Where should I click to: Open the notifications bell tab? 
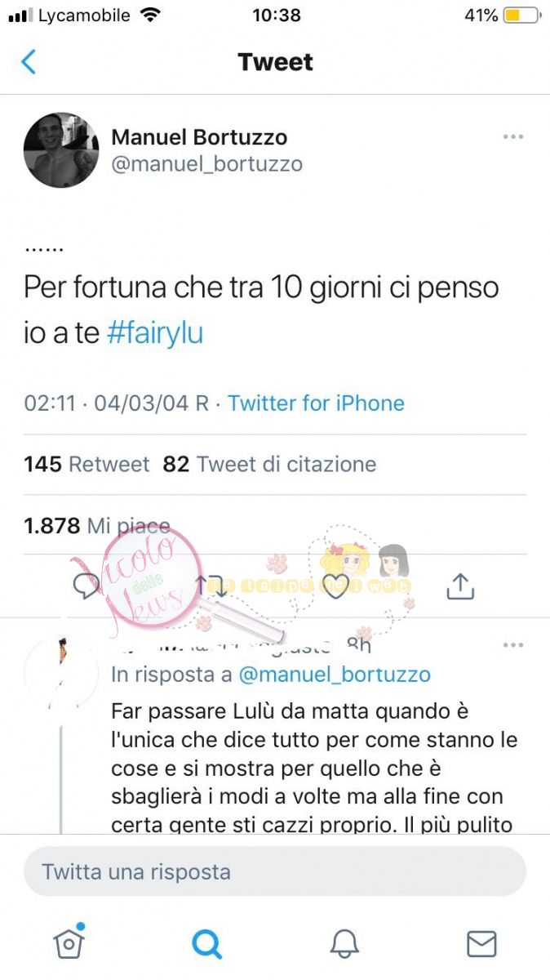[x=344, y=943]
